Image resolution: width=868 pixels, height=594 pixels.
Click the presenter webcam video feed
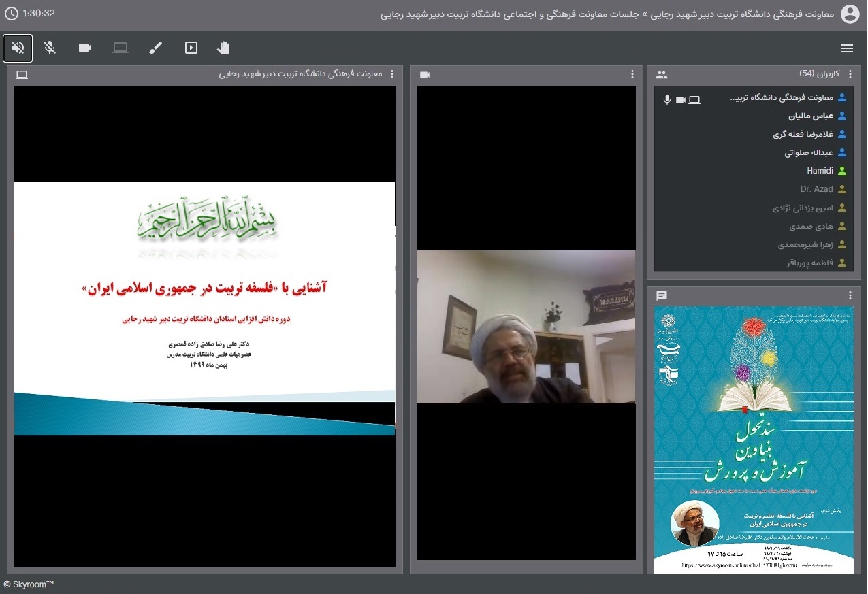(526, 327)
